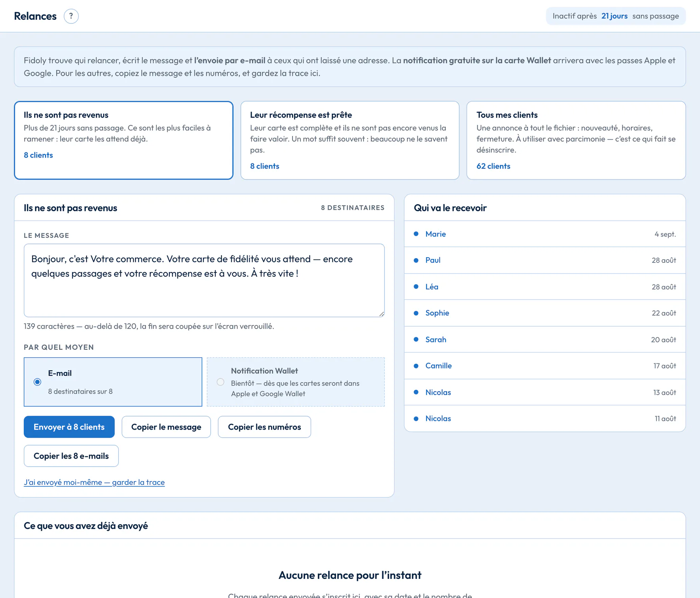
Task: Click 'Aucune relance pour l'instant' text
Action: (350, 575)
